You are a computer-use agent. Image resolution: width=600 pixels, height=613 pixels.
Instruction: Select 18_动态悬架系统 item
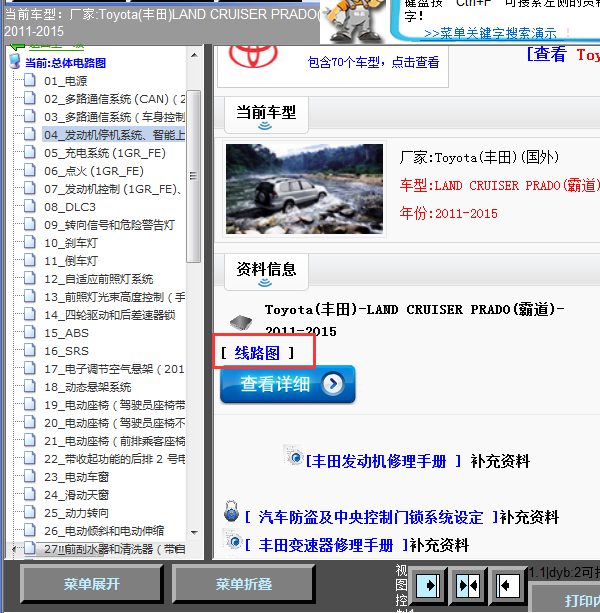pos(88,387)
